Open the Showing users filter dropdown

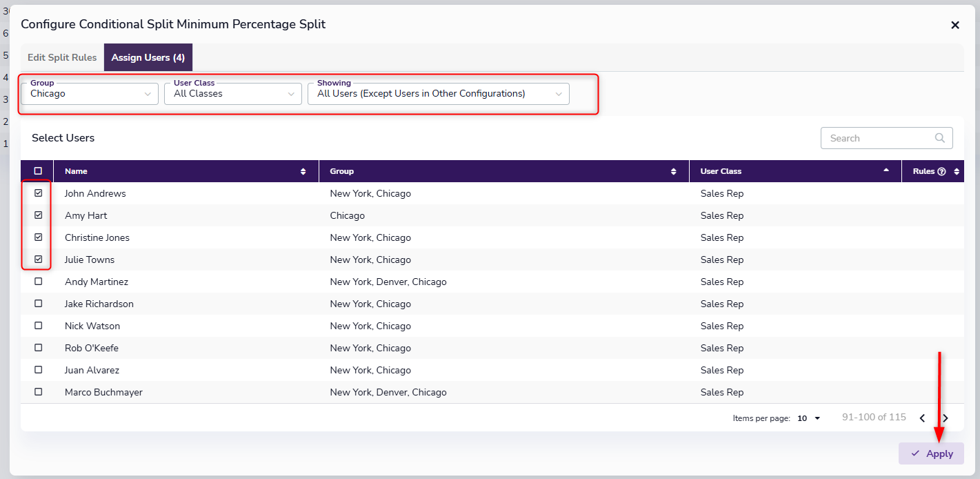point(438,94)
